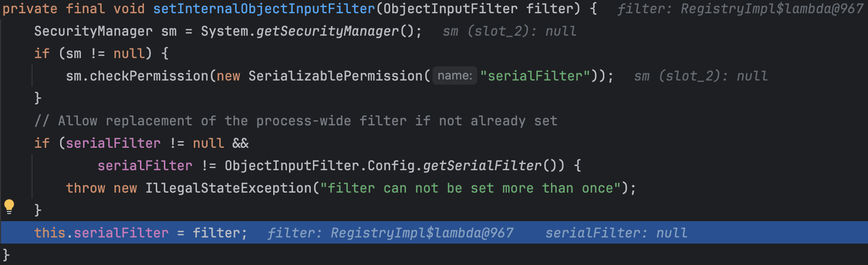Click the 'private' keyword in method signature
This screenshot has height=265, width=868.
click(x=30, y=9)
